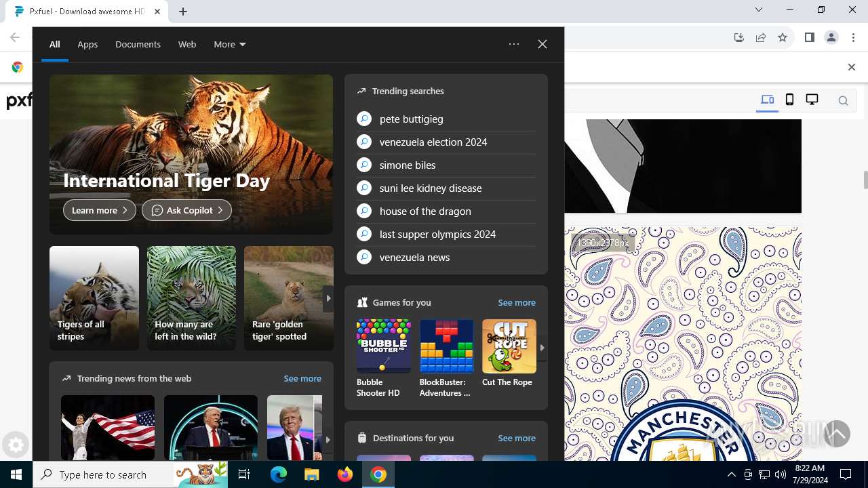This screenshot has width=868, height=488.
Task: Launch Microsoft Edge from the taskbar
Action: [x=279, y=474]
